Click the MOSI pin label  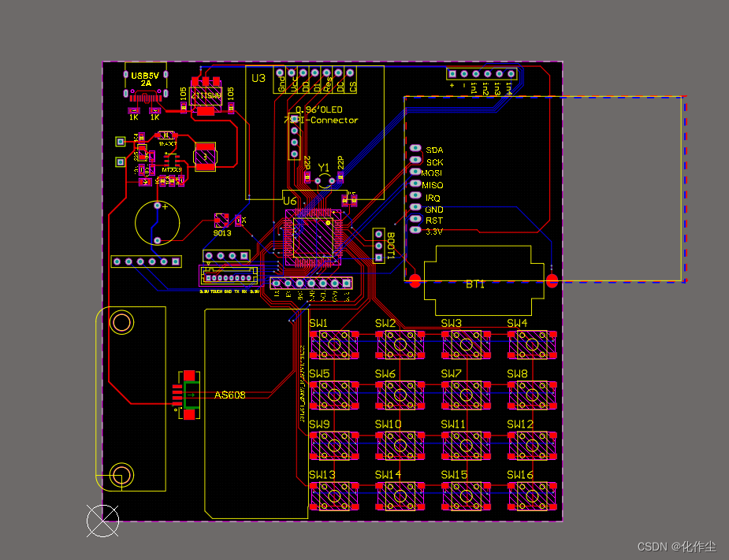(x=431, y=172)
